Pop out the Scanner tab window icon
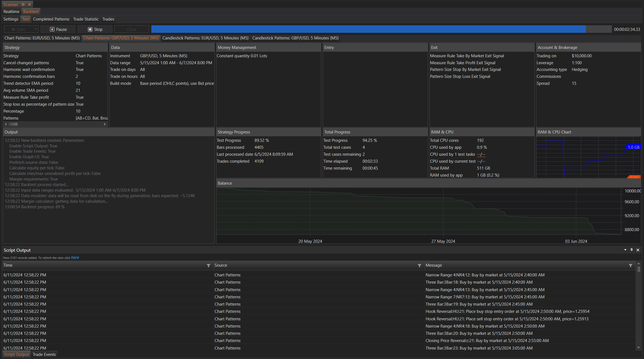The height and width of the screenshot is (359, 644). click(x=23, y=4)
